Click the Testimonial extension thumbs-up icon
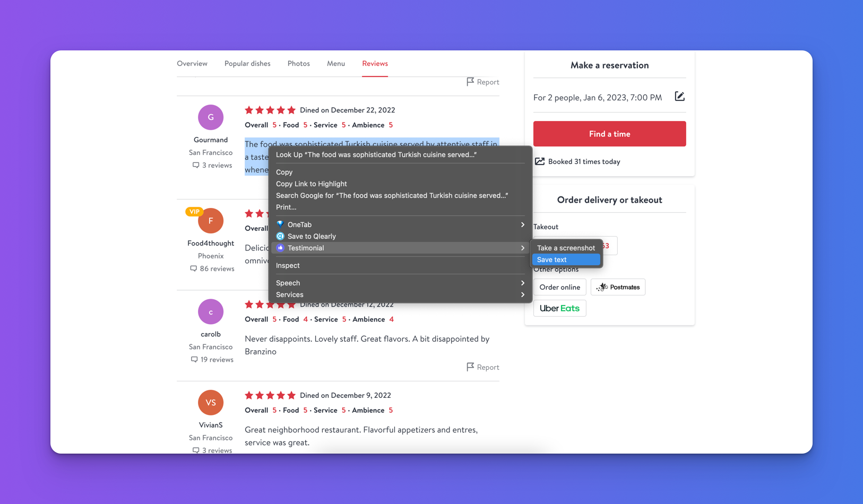The width and height of the screenshot is (863, 504). click(x=280, y=248)
